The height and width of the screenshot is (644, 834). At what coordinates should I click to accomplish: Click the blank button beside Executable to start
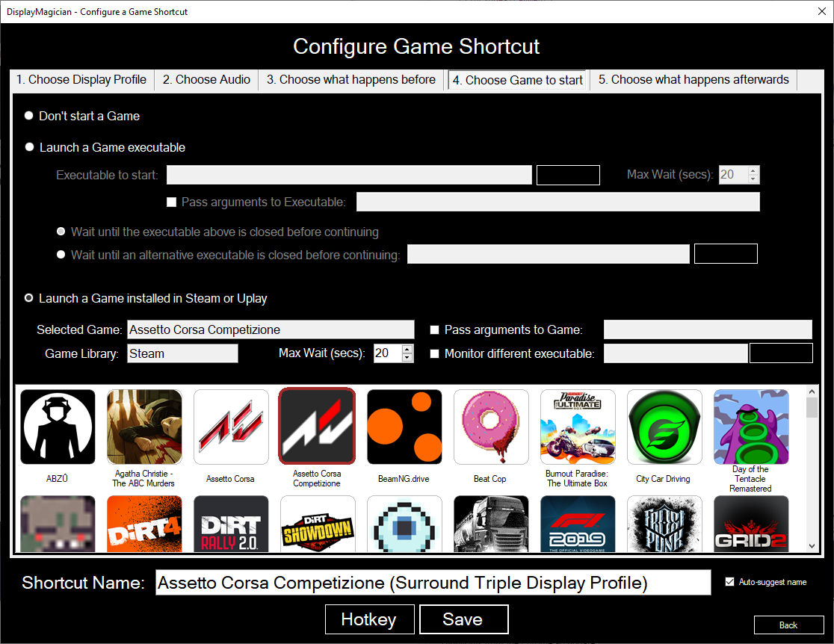tap(568, 175)
